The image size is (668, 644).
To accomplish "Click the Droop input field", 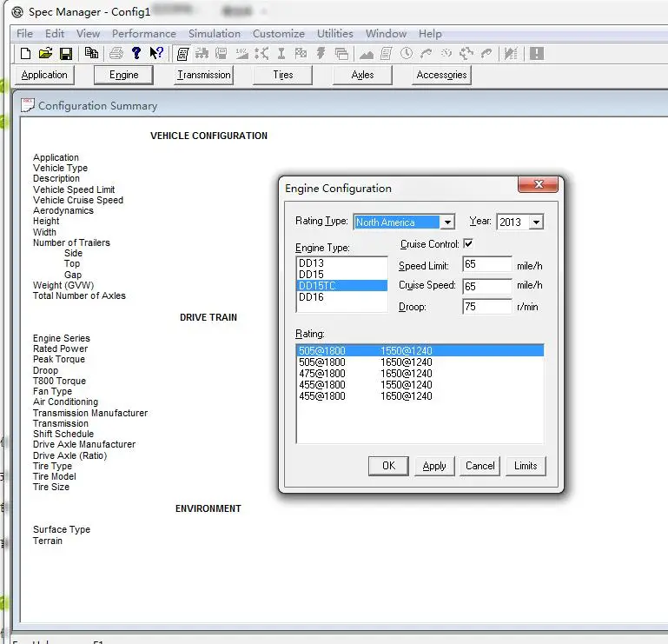I will click(x=487, y=307).
